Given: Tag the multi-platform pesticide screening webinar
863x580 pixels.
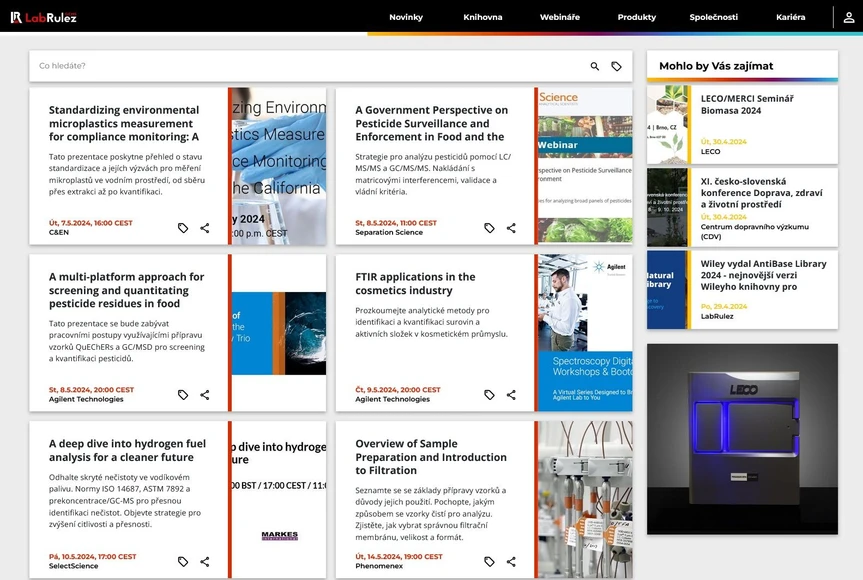Looking at the screenshot, I should (183, 395).
